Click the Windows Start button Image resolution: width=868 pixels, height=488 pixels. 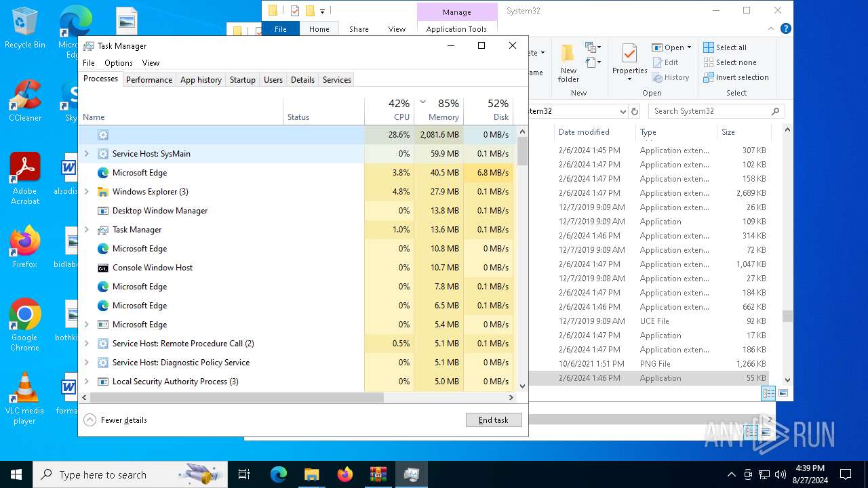(16, 474)
